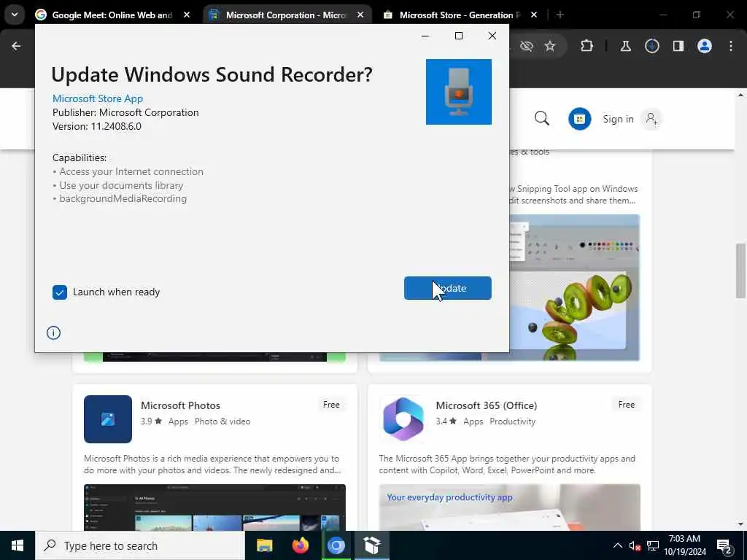Click the Update button in the dialog

(447, 288)
